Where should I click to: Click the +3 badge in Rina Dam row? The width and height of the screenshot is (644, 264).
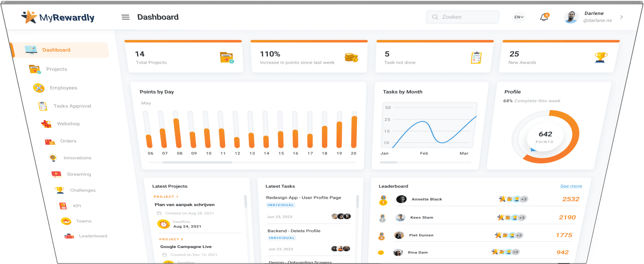[515, 252]
